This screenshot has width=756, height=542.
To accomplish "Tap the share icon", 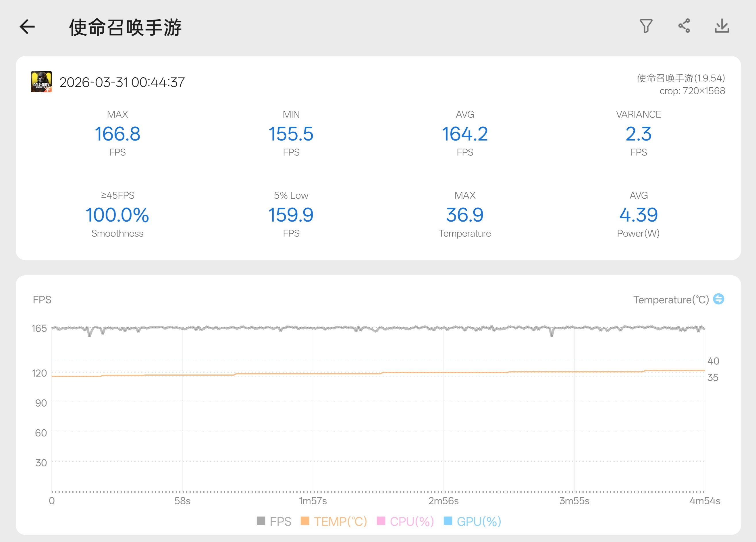I will [x=684, y=26].
